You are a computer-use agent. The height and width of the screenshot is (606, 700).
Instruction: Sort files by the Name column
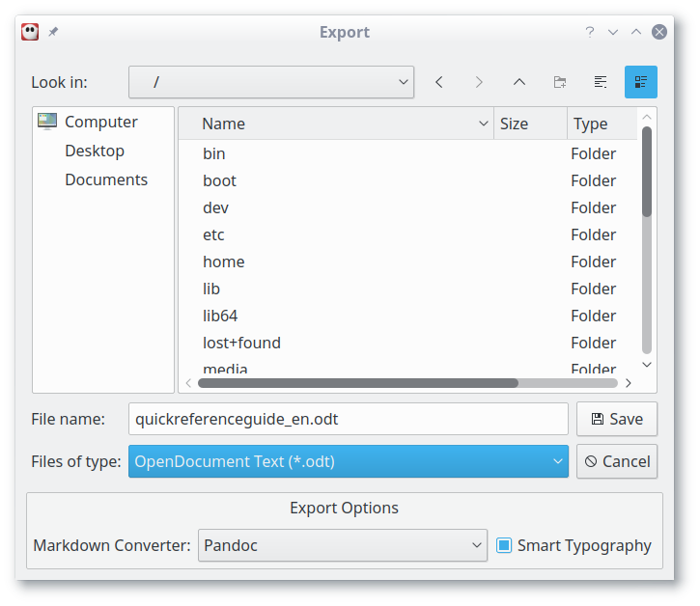338,124
